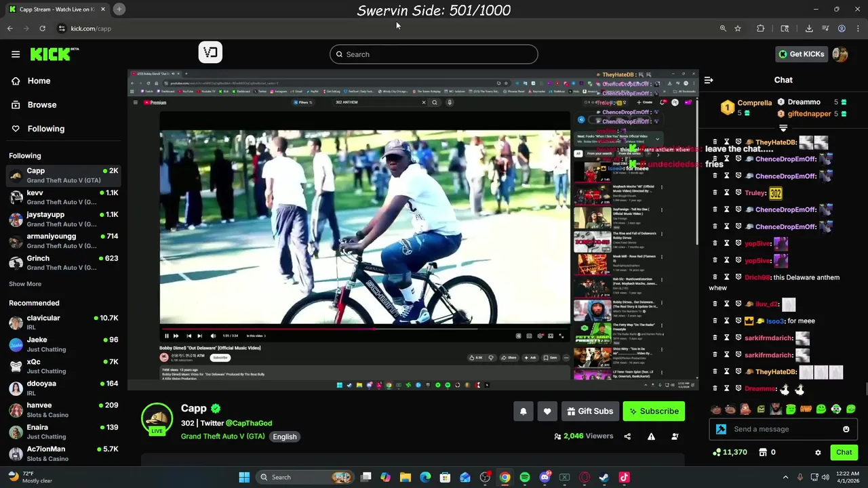Toggle fullscreen in YouTube player
The width and height of the screenshot is (868, 488).
click(x=561, y=335)
